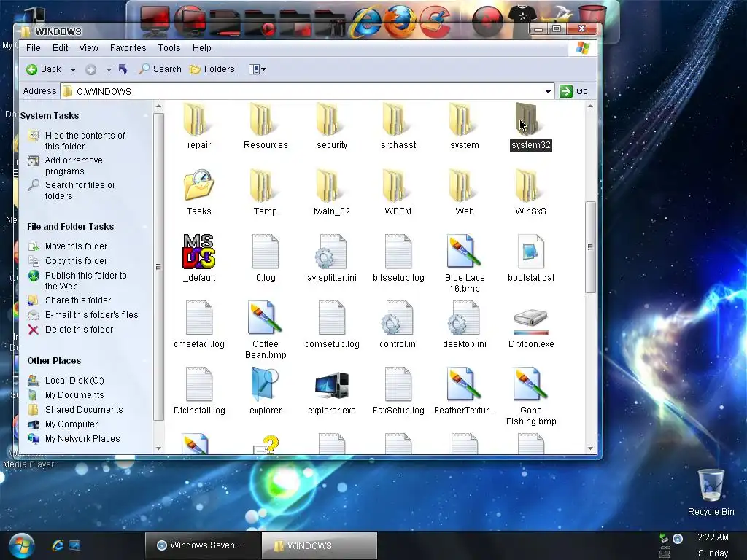Screen dimensions: 747x560
Task: Select the security folder
Action: click(x=332, y=126)
